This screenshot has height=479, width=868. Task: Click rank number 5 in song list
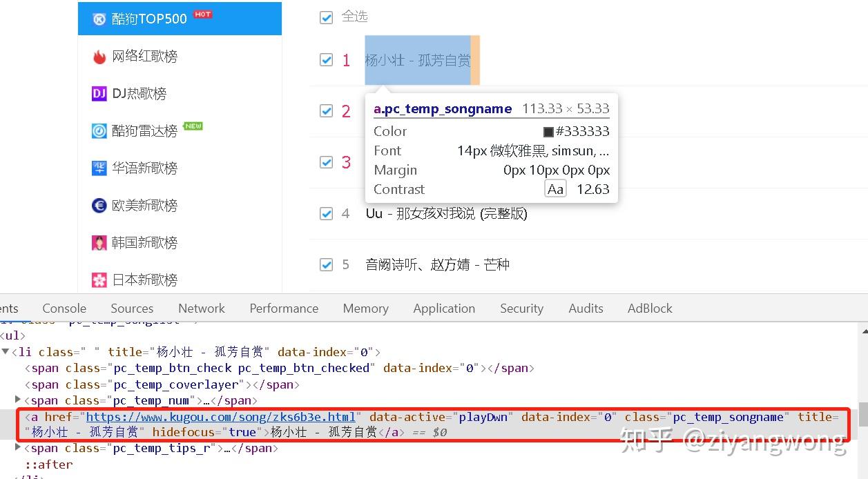pyautogui.click(x=346, y=265)
